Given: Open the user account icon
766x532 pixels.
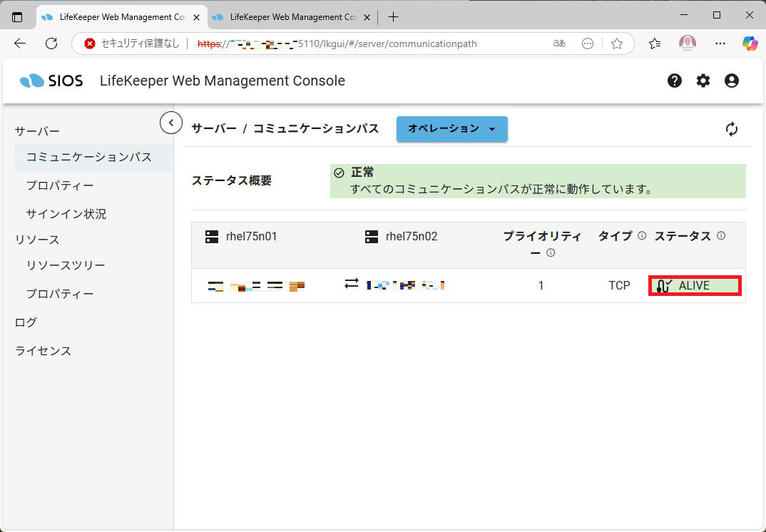Looking at the screenshot, I should pos(731,81).
